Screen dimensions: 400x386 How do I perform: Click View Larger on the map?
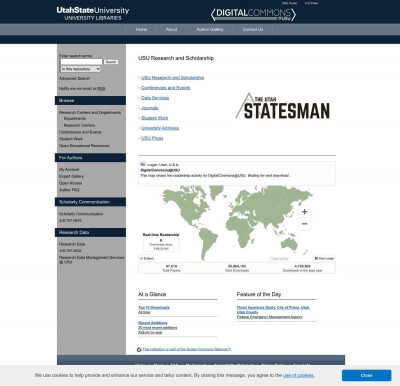[324, 258]
